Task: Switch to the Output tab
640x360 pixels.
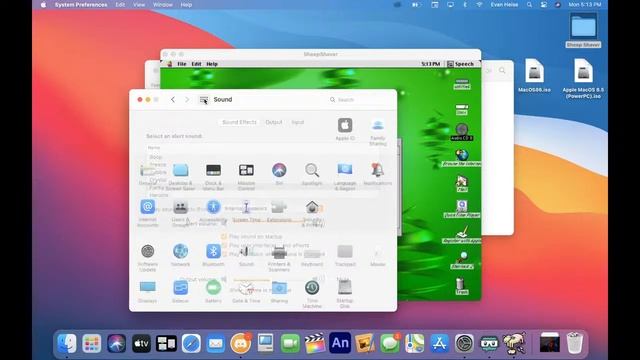Action: tap(274, 122)
